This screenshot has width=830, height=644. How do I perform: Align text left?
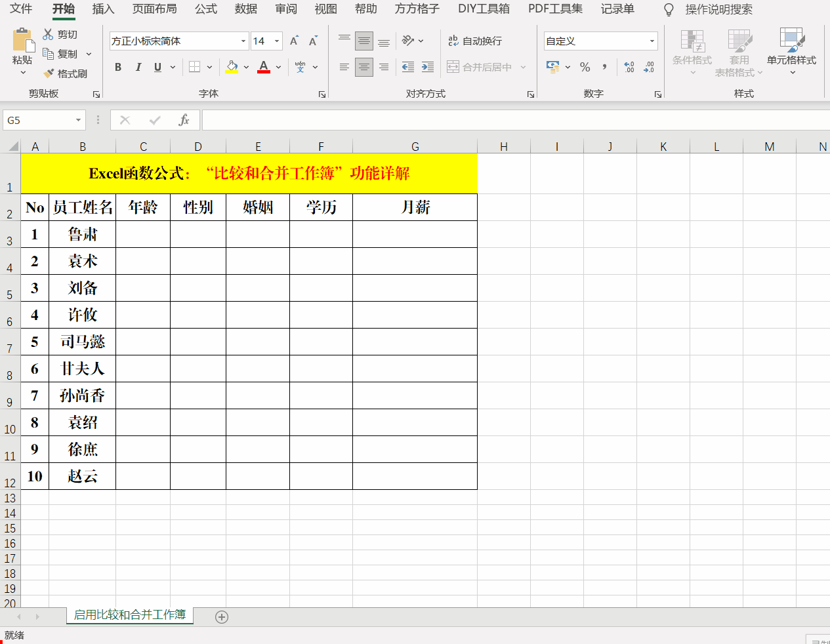[x=344, y=67]
